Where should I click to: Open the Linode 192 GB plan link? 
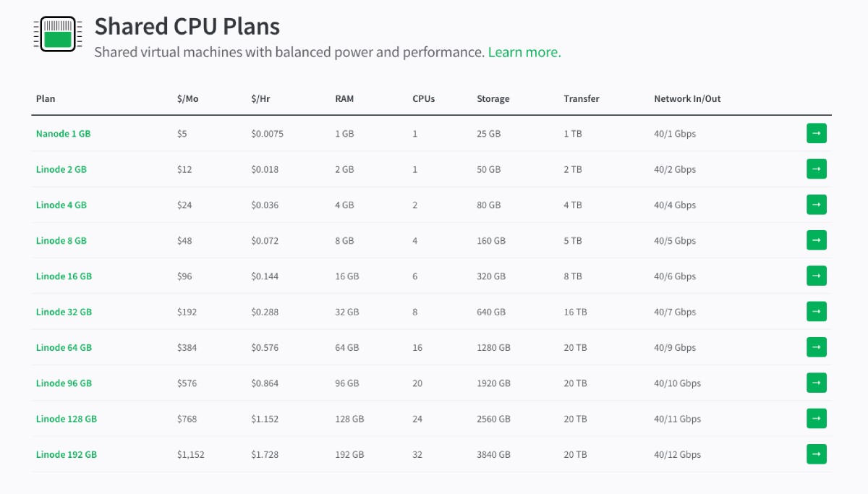[x=67, y=455]
